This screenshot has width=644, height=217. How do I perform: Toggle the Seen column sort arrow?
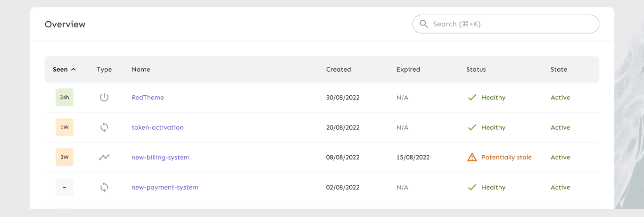point(74,69)
